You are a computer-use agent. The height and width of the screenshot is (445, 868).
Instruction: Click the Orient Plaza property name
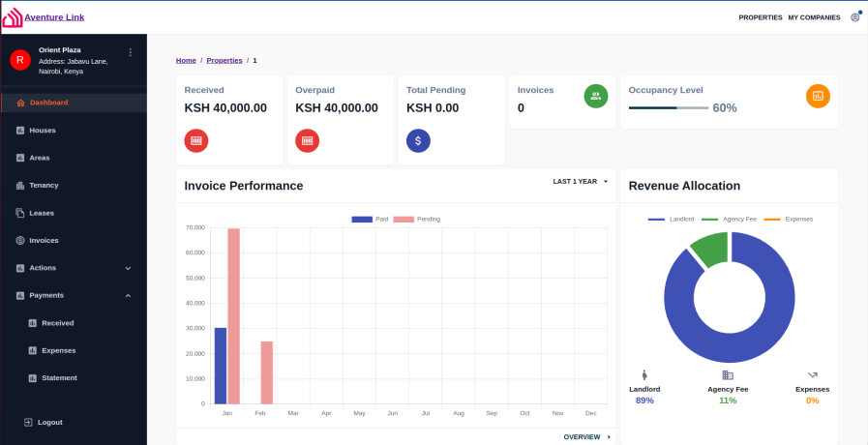tap(60, 49)
